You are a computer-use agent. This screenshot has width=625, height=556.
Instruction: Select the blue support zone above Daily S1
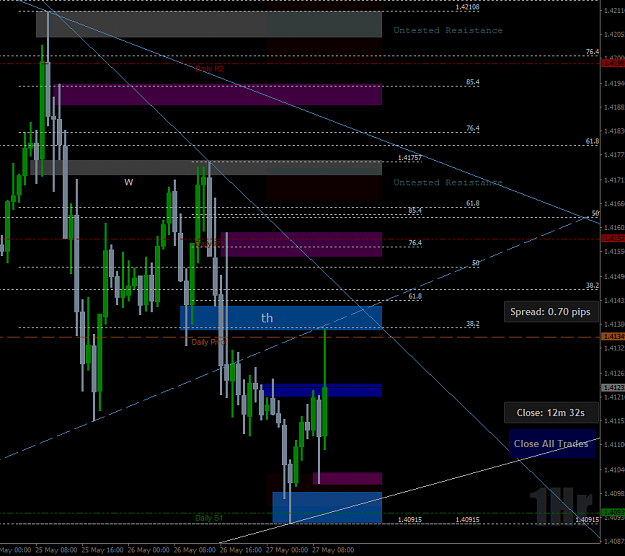(x=327, y=507)
